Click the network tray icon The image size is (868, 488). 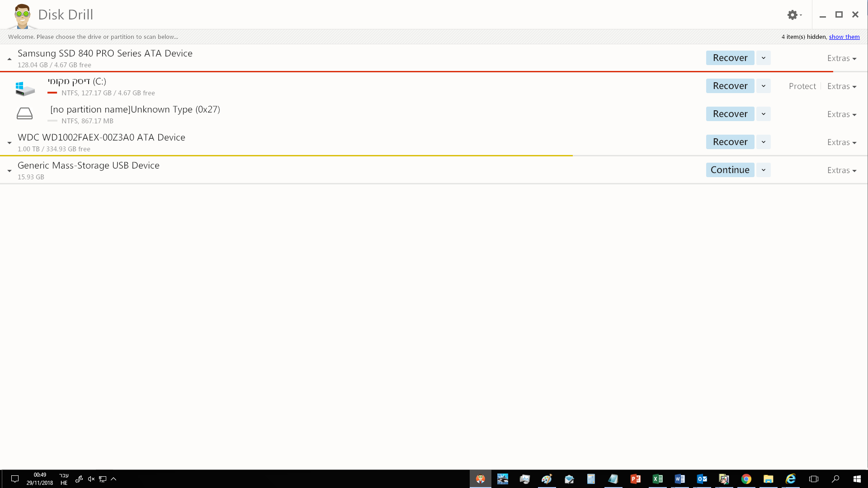pos(103,479)
